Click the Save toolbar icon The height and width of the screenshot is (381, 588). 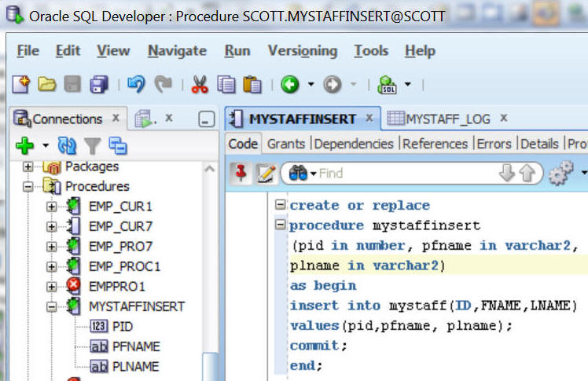click(72, 84)
